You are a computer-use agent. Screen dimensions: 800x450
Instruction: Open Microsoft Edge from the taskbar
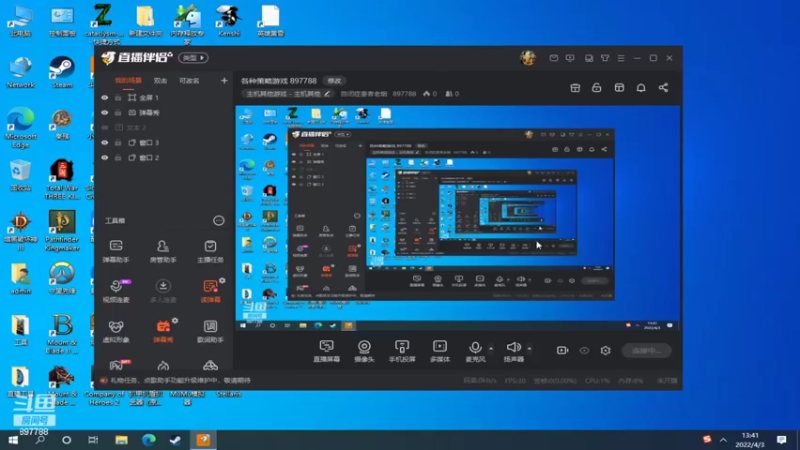click(x=149, y=440)
